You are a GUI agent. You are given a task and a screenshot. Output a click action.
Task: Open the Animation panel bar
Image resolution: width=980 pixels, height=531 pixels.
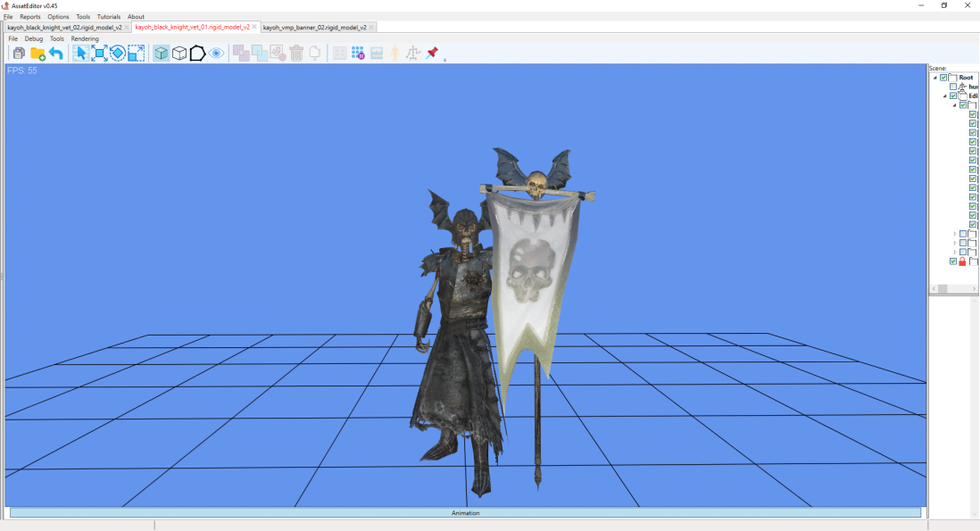pyautogui.click(x=466, y=513)
